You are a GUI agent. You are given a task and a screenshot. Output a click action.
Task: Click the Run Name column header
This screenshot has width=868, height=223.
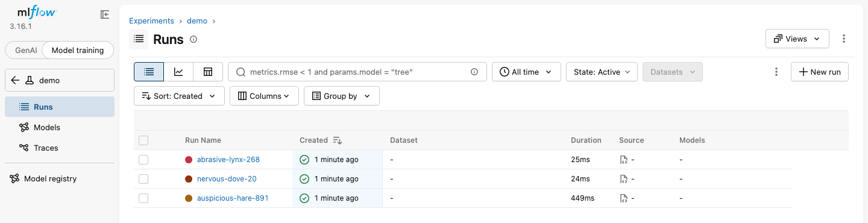pyautogui.click(x=203, y=140)
